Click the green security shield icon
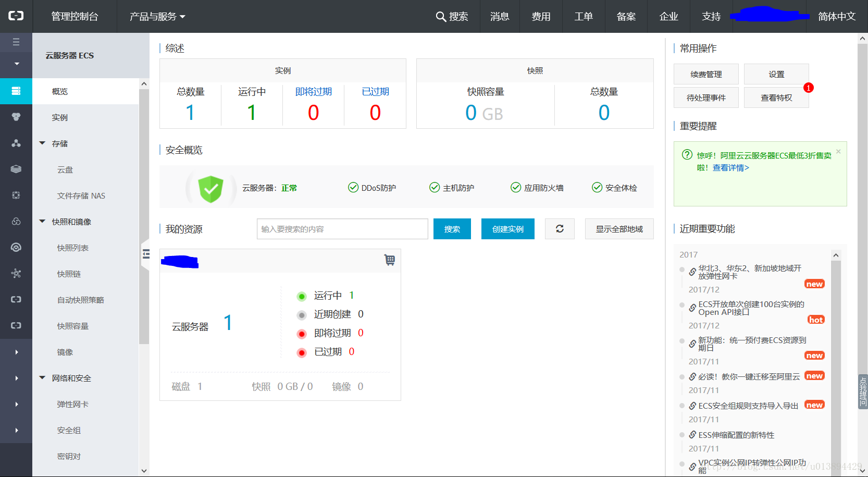The image size is (868, 477). 210,189
